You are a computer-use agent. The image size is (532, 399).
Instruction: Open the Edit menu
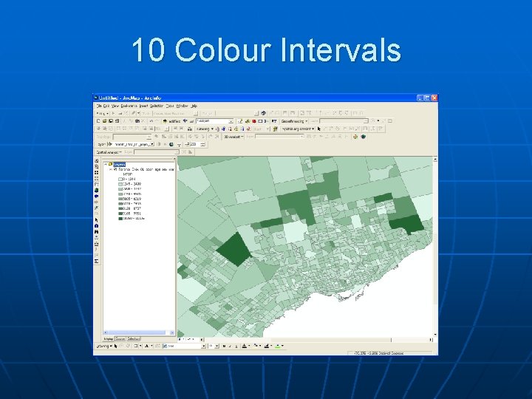tap(106, 106)
